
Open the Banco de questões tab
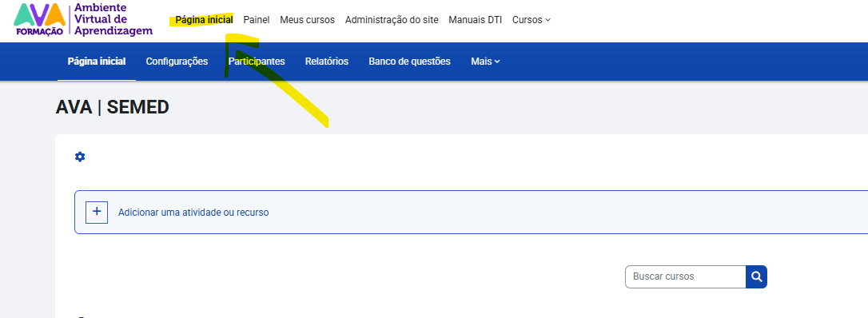click(x=410, y=62)
